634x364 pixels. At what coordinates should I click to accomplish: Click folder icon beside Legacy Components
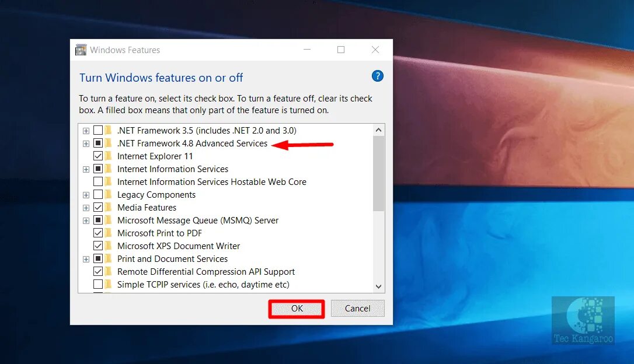pyautogui.click(x=109, y=194)
